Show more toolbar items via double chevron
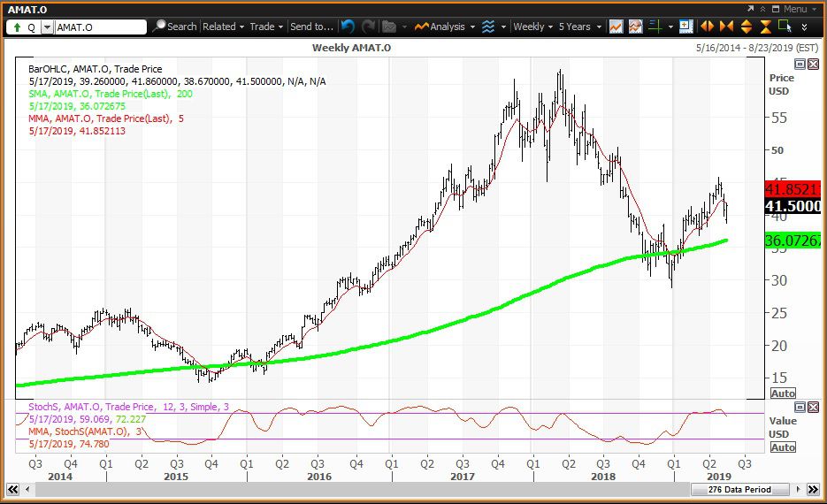 click(x=804, y=27)
